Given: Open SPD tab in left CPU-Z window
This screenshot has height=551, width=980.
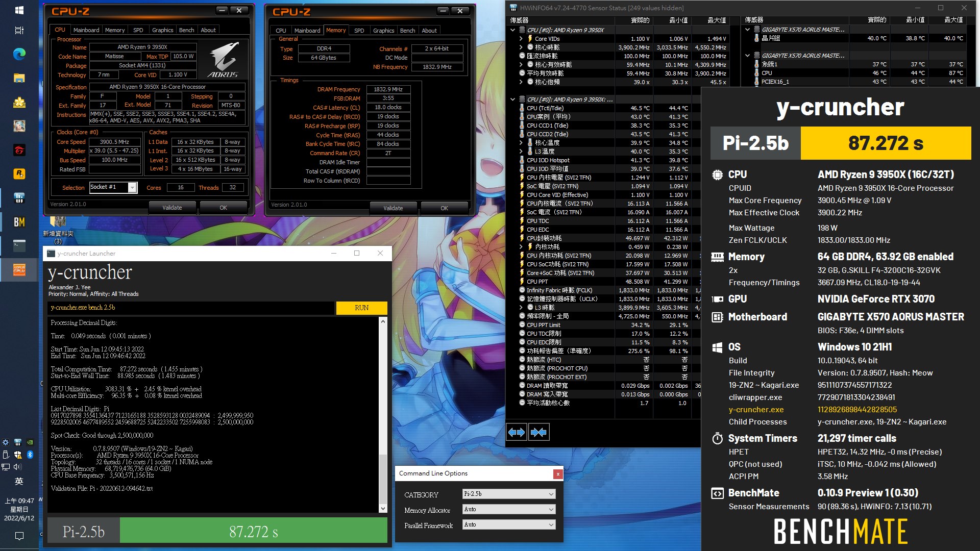Looking at the screenshot, I should click(138, 30).
